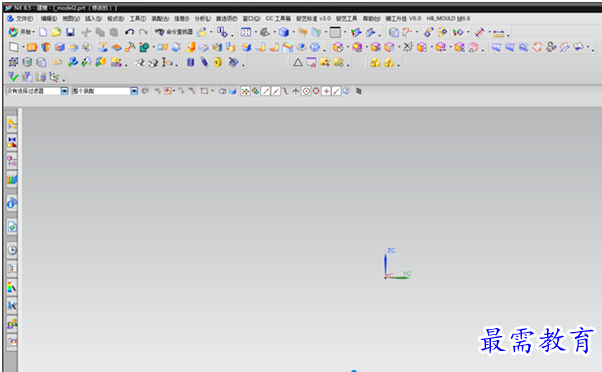Create a new file with New icon
602x372 pixels.
43,32
